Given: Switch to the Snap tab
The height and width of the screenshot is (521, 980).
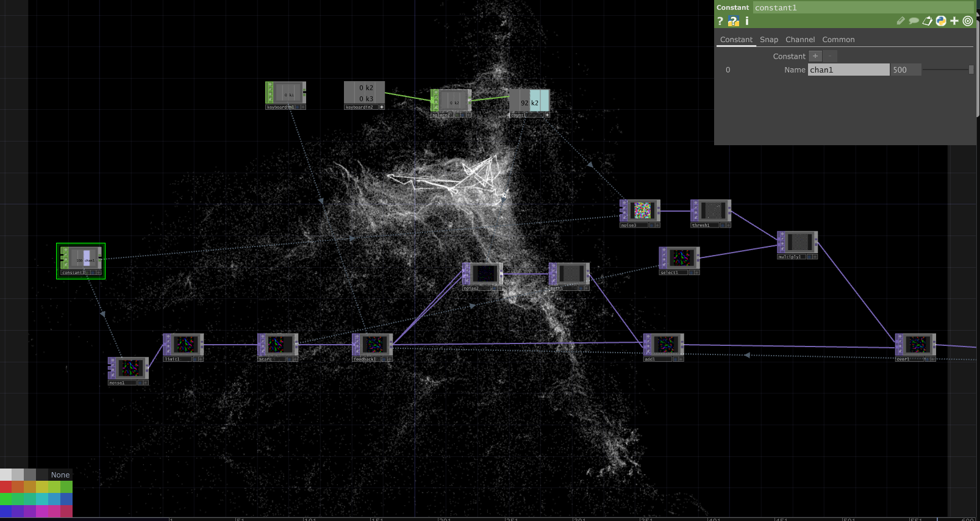Looking at the screenshot, I should [x=768, y=40].
